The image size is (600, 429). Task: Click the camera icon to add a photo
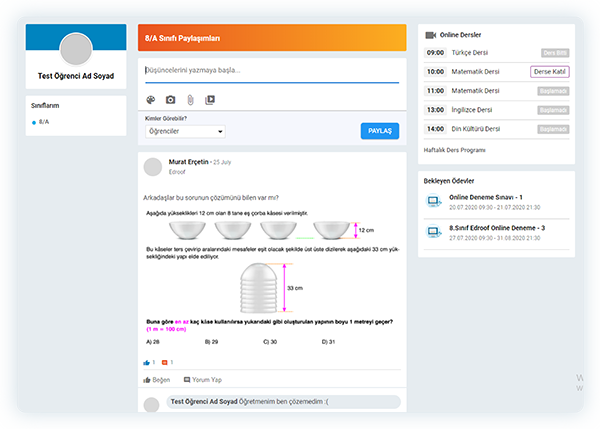coord(170,100)
